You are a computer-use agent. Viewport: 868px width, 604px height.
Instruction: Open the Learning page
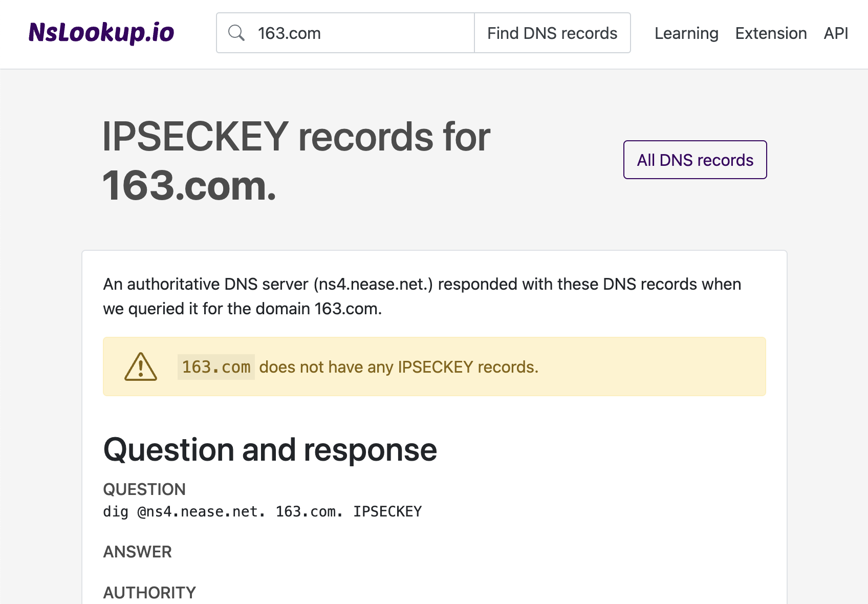686,33
